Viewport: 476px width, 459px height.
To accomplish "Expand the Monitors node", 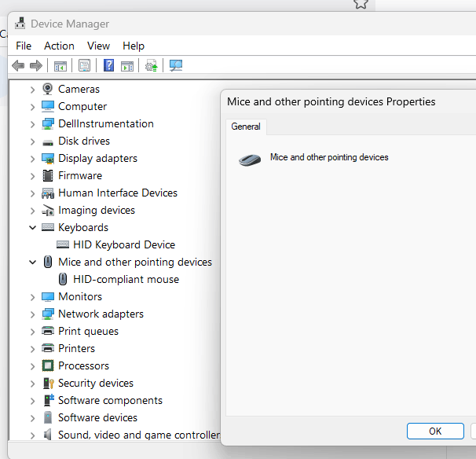I will tap(32, 297).
